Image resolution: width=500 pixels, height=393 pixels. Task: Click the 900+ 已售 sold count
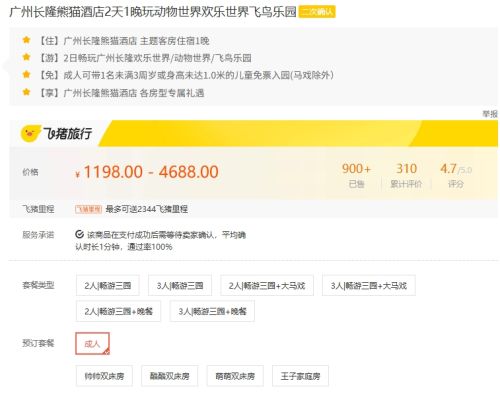click(x=356, y=175)
